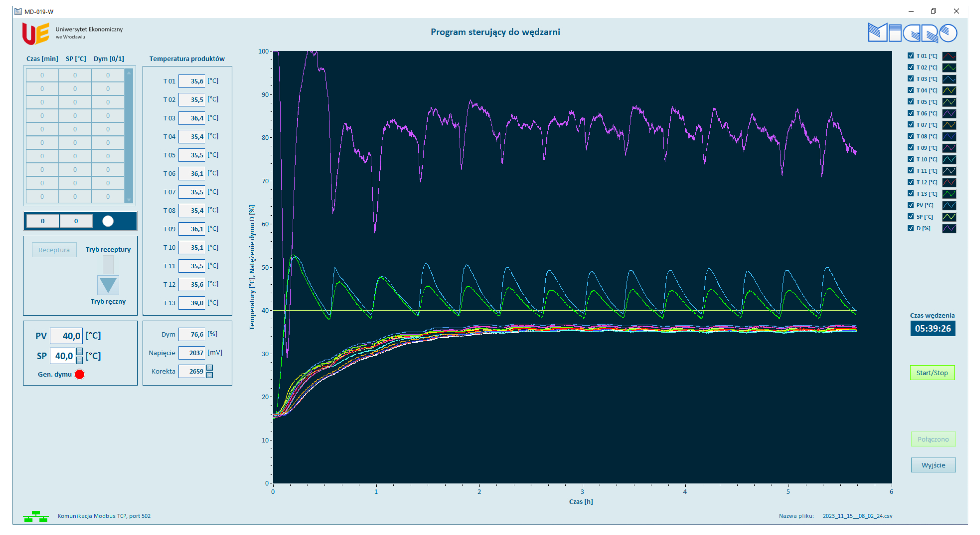Click the Wyjście button
Screen dimensions: 980x535
[x=933, y=465]
